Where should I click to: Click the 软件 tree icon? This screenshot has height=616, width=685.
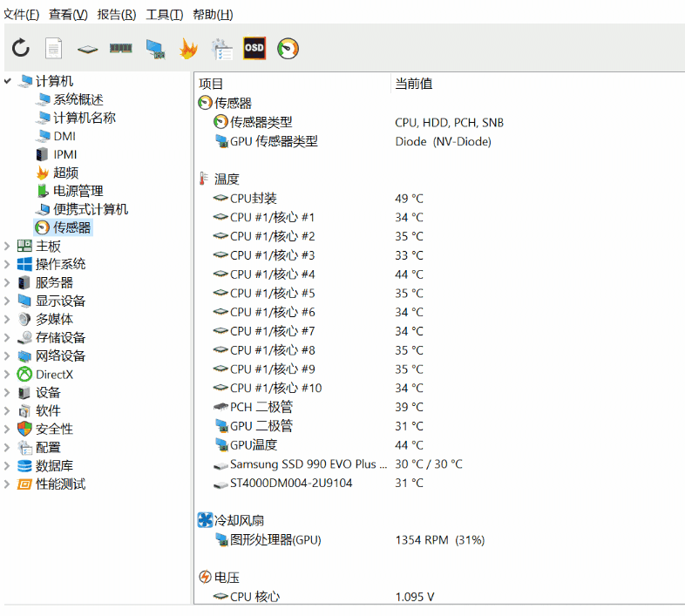[x=24, y=411]
